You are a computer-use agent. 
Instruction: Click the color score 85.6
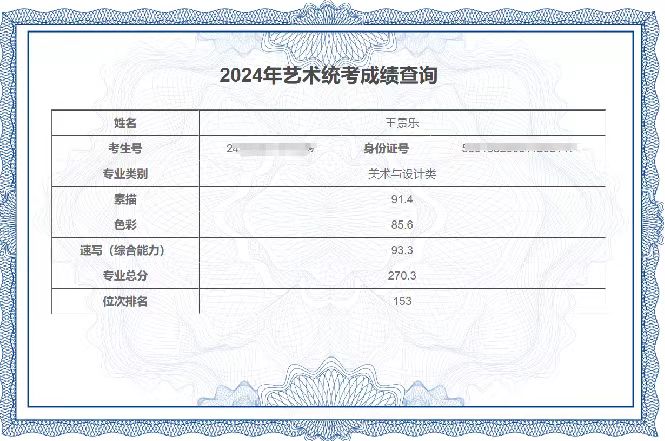[x=402, y=225]
